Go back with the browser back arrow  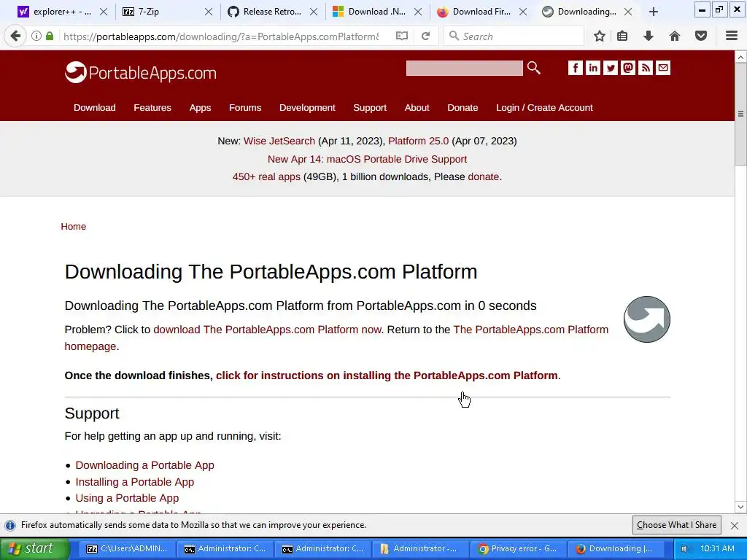(x=15, y=36)
